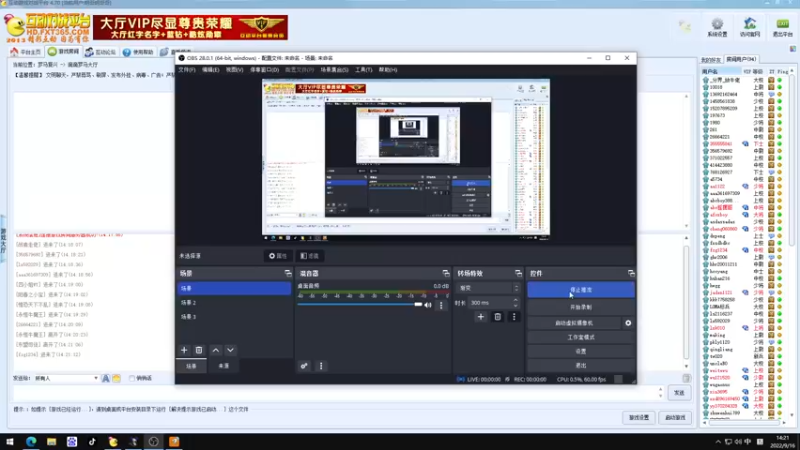The height and width of the screenshot is (450, 800).
Task: Pop out the Controls dock panel
Action: [631, 273]
